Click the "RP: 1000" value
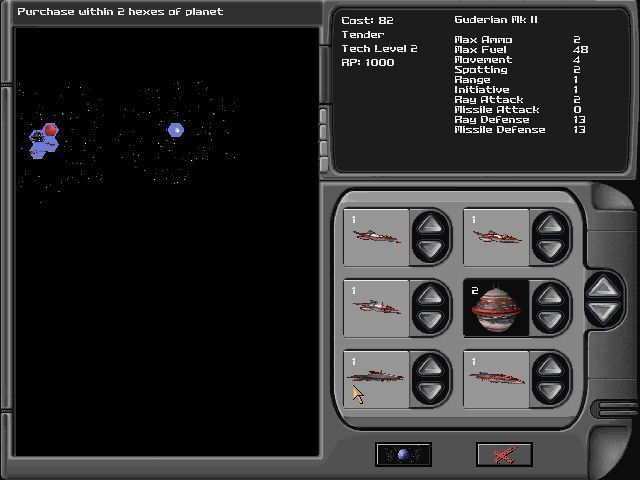This screenshot has height=480, width=640. tap(368, 62)
